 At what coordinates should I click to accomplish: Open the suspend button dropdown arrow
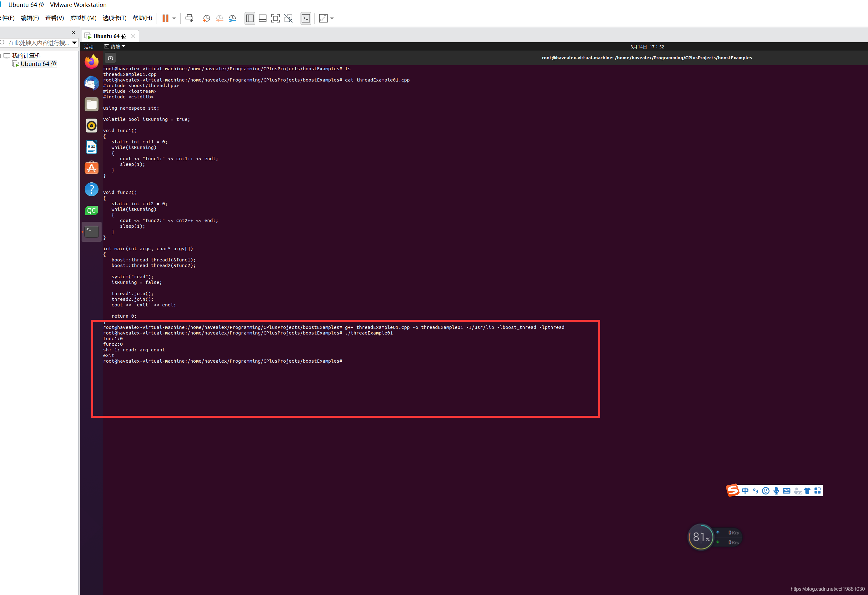pyautogui.click(x=174, y=18)
